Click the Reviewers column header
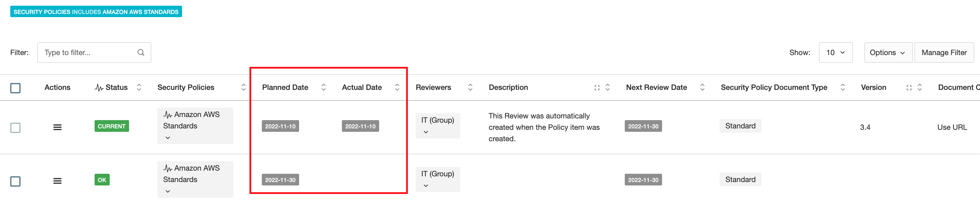 433,87
